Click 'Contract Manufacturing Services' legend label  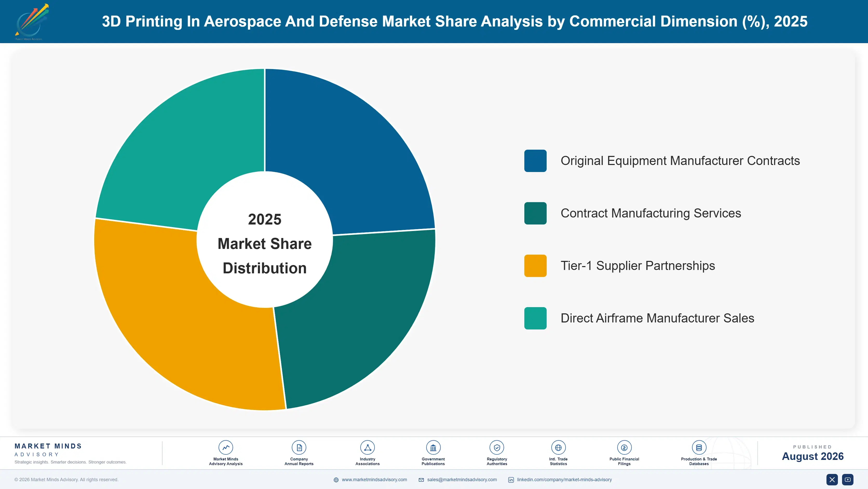tap(651, 213)
